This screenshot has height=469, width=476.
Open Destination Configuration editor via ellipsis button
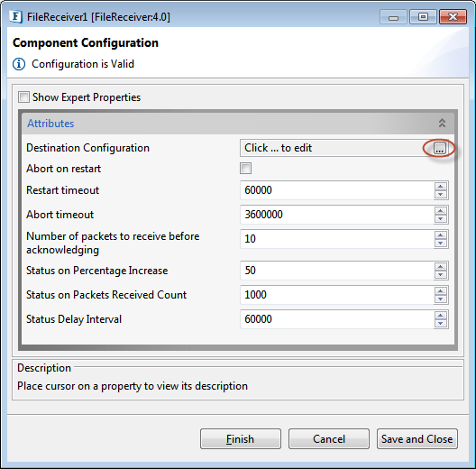point(440,148)
